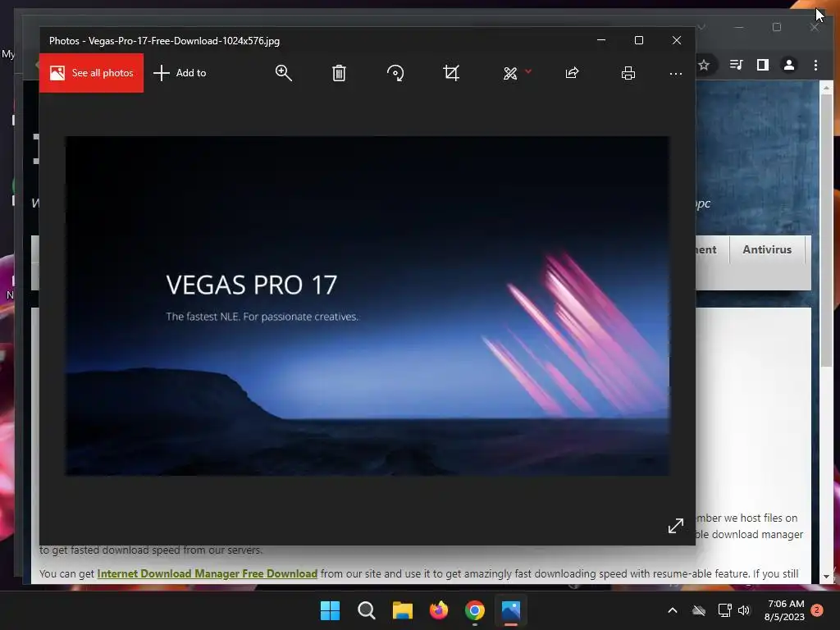Click the browser page vertical scrollbar

coord(826,231)
